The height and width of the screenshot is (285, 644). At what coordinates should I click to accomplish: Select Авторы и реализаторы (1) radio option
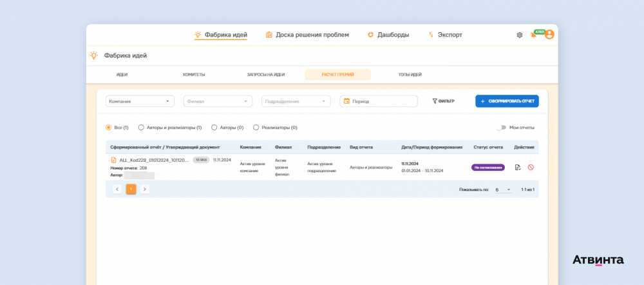point(141,128)
